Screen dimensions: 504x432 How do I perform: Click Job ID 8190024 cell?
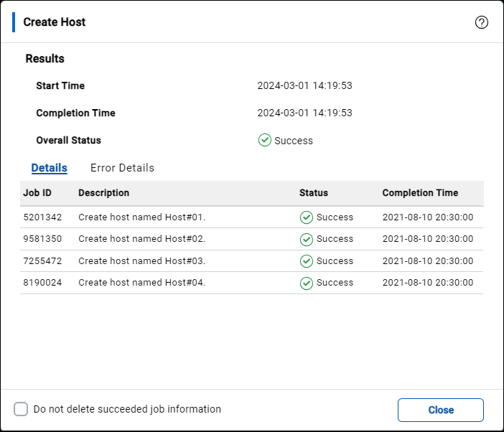42,283
